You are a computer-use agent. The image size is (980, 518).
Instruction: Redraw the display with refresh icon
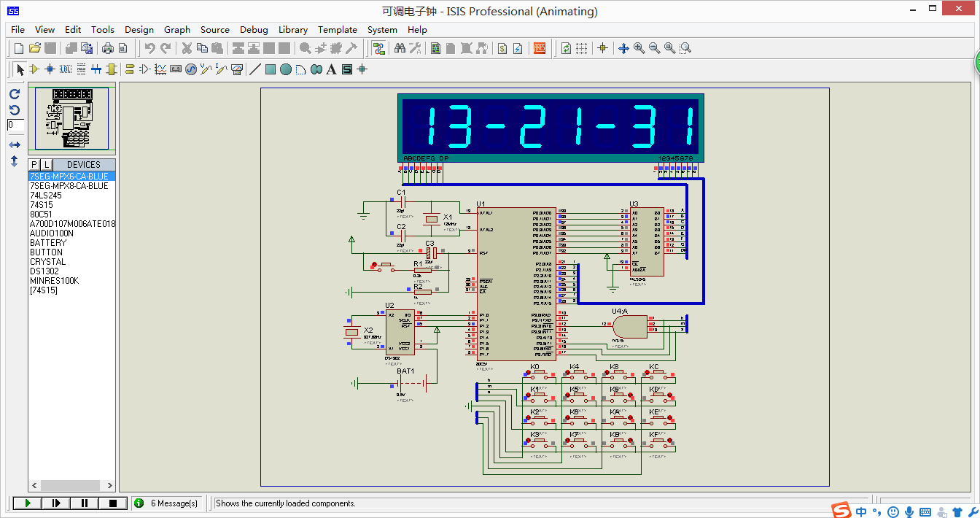point(566,48)
